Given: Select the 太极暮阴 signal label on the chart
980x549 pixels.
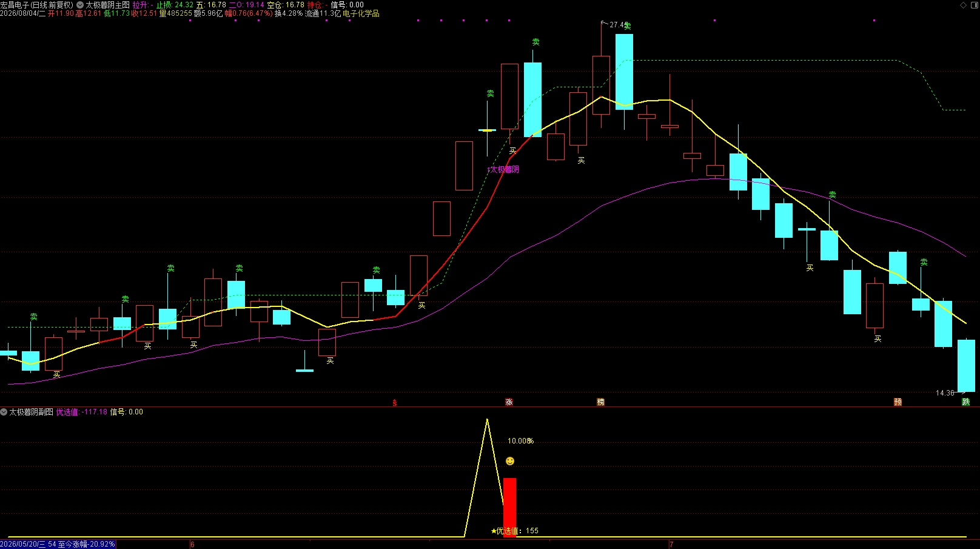Looking at the screenshot, I should [x=504, y=169].
